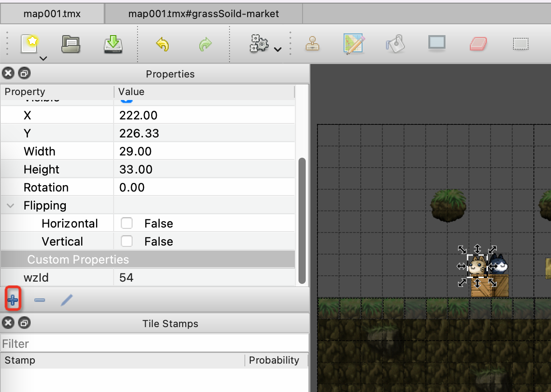Select the Shape Fill tool
The image size is (551, 392).
point(436,44)
